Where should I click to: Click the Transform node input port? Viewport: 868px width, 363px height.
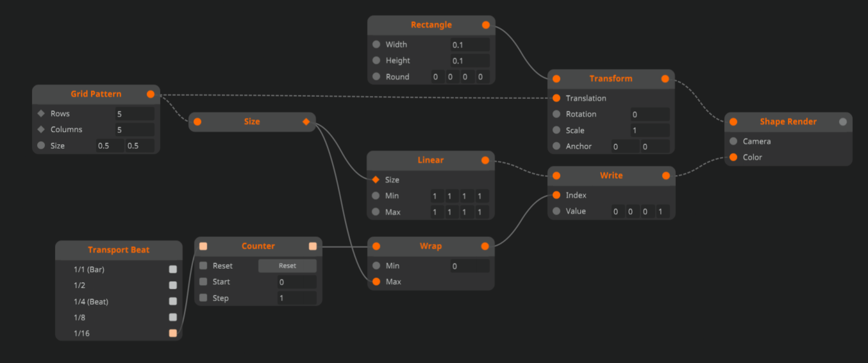point(556,79)
